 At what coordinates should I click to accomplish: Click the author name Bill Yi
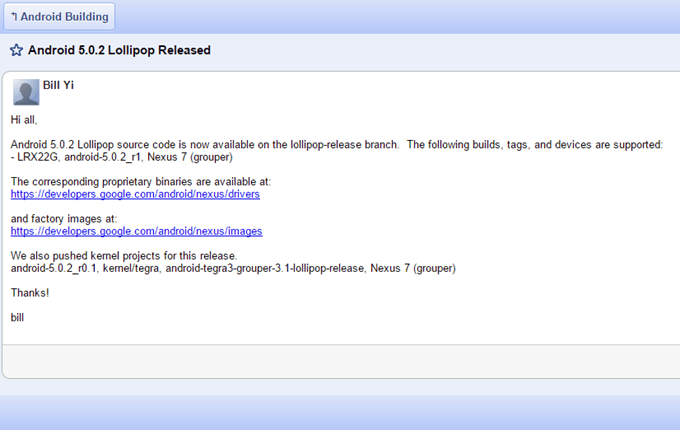58,85
